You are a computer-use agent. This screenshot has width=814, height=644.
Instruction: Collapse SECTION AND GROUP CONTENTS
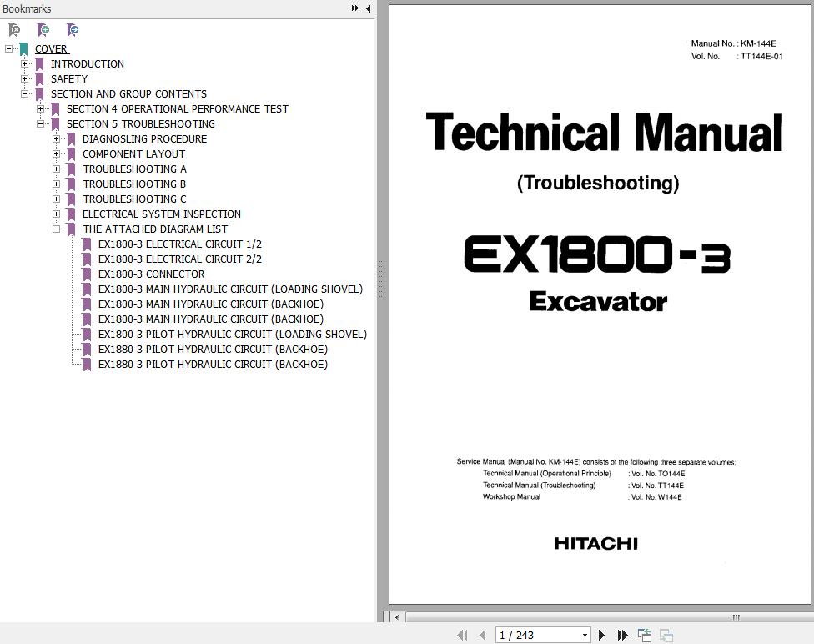point(24,94)
